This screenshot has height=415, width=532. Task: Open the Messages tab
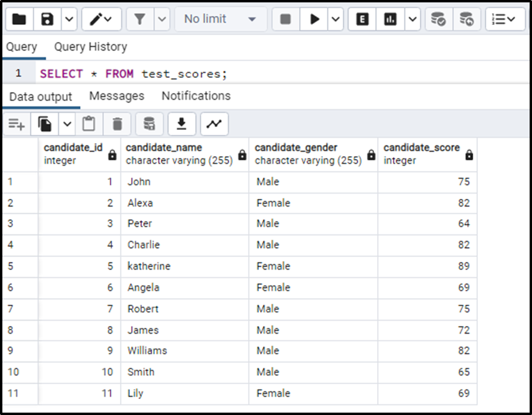click(116, 96)
